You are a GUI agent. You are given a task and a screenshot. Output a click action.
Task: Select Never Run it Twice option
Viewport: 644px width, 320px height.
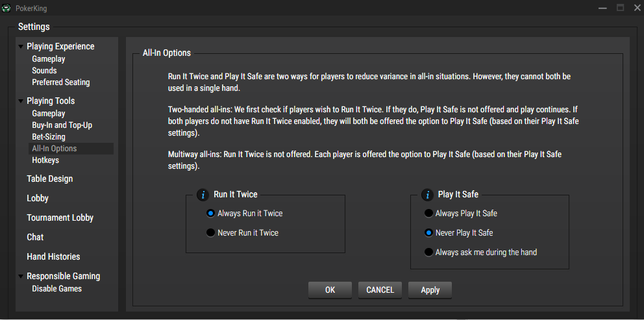point(210,233)
